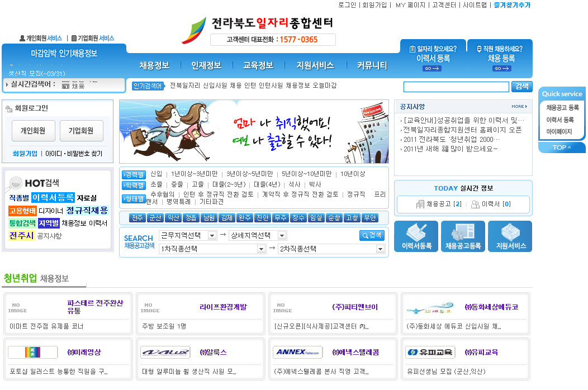Click MORE in the 공지사항 panel

click(519, 106)
